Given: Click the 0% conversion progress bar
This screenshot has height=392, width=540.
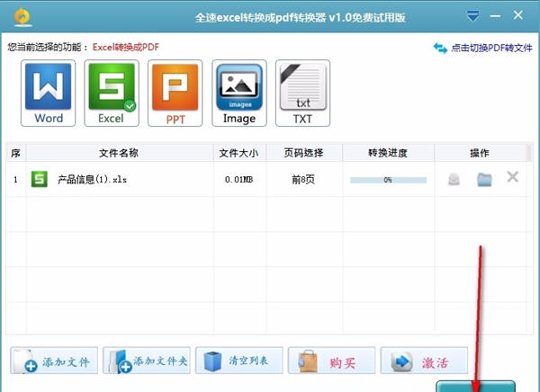Looking at the screenshot, I should coord(388,180).
